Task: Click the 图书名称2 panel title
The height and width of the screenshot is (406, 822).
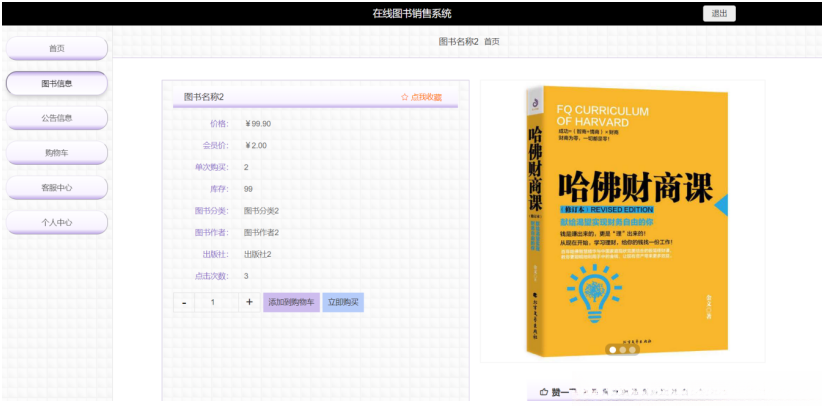Action: pyautogui.click(x=204, y=97)
